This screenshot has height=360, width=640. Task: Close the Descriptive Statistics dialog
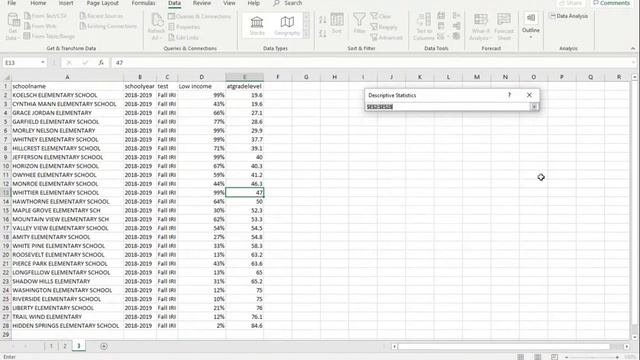coord(529,95)
